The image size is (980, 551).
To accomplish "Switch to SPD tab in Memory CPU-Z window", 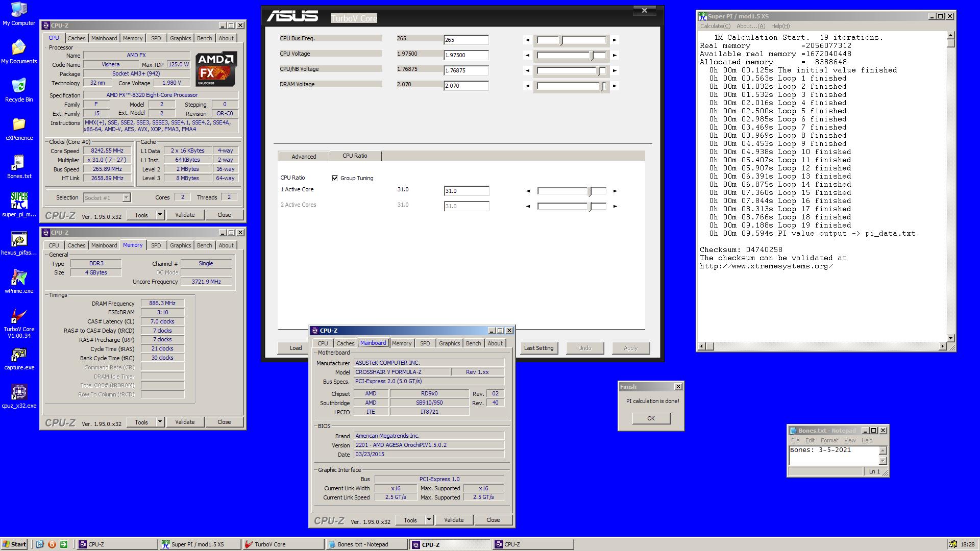I will coord(156,245).
